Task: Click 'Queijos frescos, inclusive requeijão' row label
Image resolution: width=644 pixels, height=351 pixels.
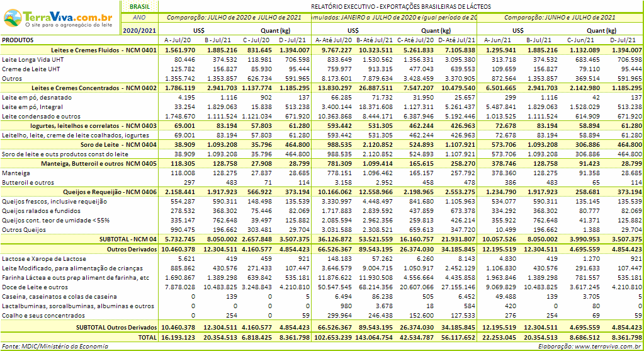Action: click(x=54, y=202)
